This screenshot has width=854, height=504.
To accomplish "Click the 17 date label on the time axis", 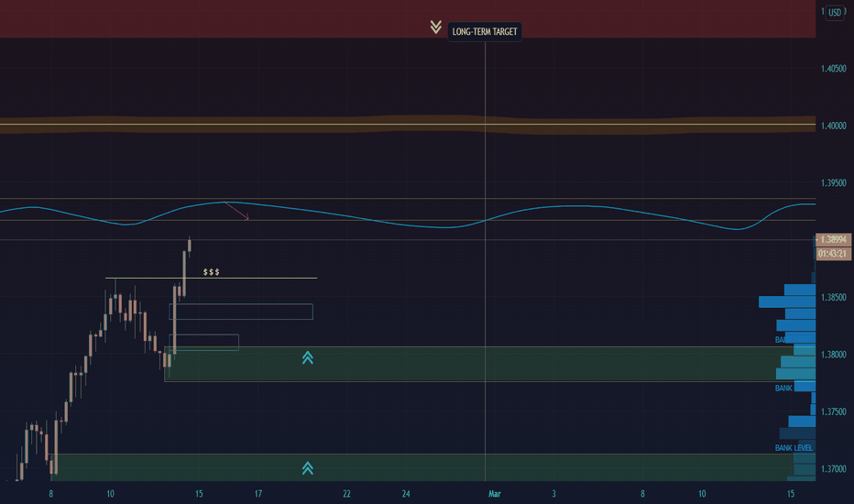I will pyautogui.click(x=258, y=494).
